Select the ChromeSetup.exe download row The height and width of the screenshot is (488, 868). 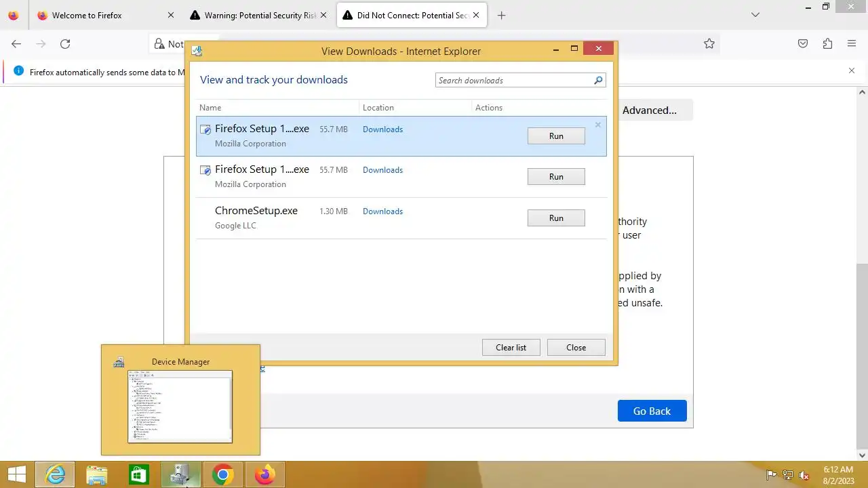coord(401,218)
